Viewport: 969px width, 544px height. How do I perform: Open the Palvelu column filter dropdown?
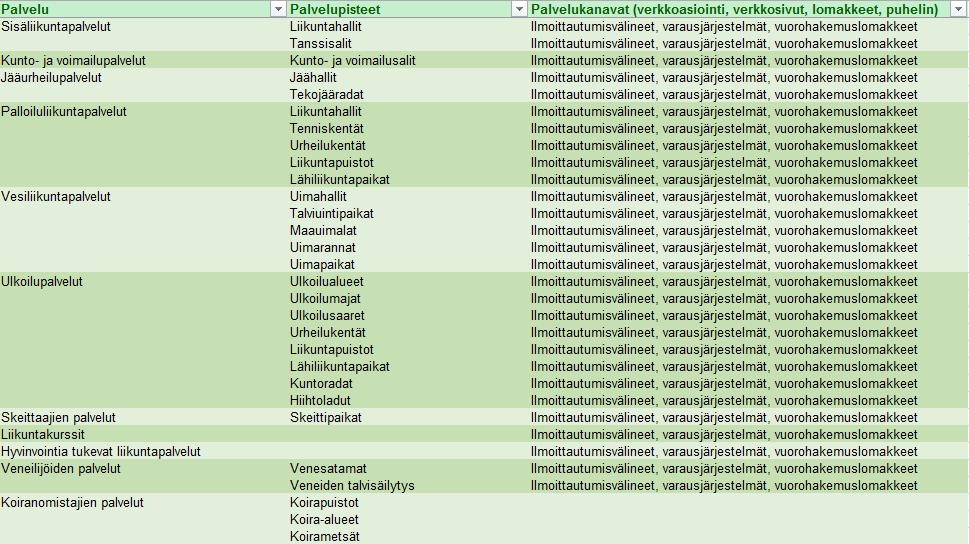tap(278, 9)
